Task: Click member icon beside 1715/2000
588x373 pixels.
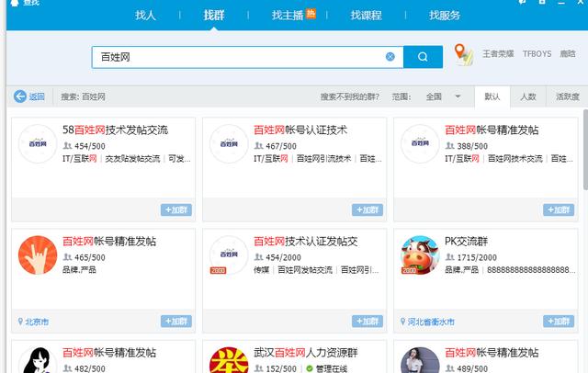Action: pyautogui.click(x=449, y=257)
